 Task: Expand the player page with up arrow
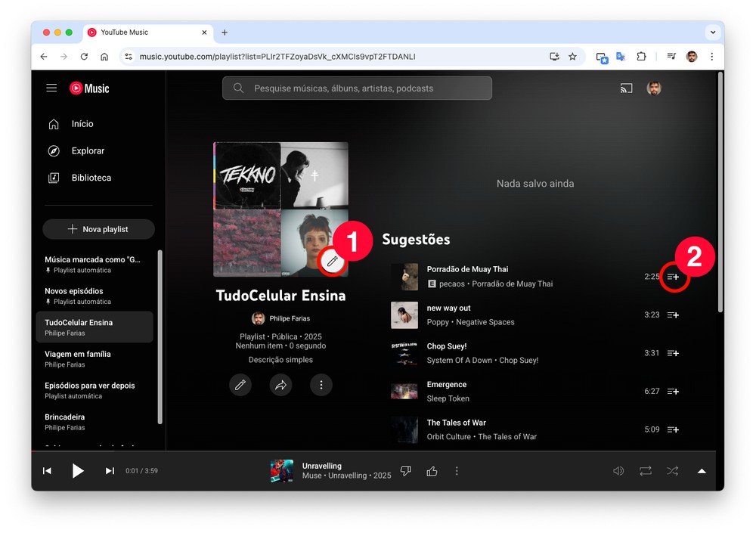point(702,471)
